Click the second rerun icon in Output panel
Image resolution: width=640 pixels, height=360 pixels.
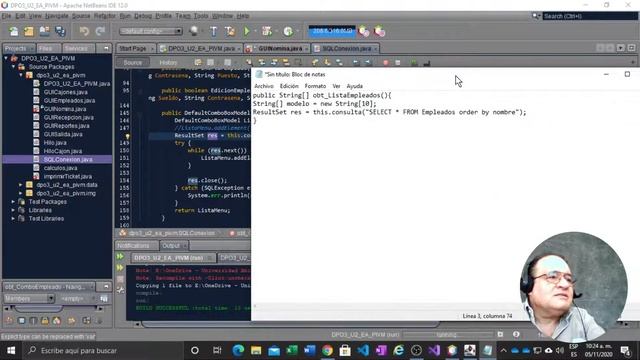point(120,268)
